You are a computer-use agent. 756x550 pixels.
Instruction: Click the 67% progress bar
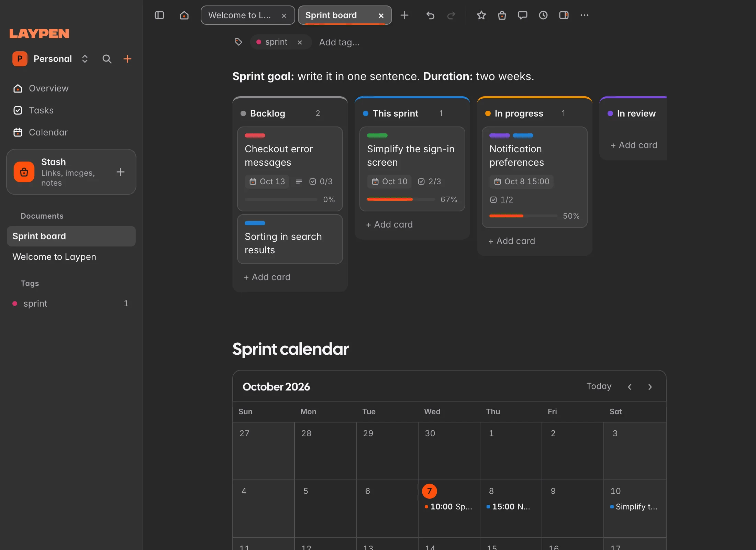[401, 199]
